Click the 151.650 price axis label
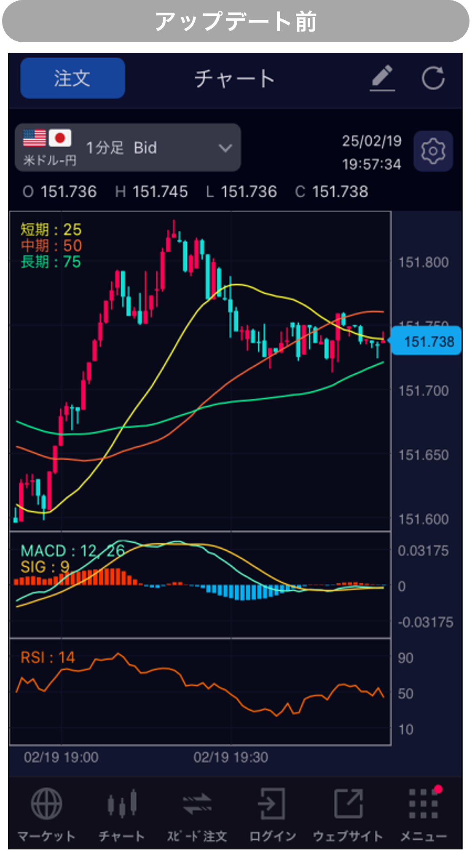The image size is (472, 868). [x=424, y=455]
